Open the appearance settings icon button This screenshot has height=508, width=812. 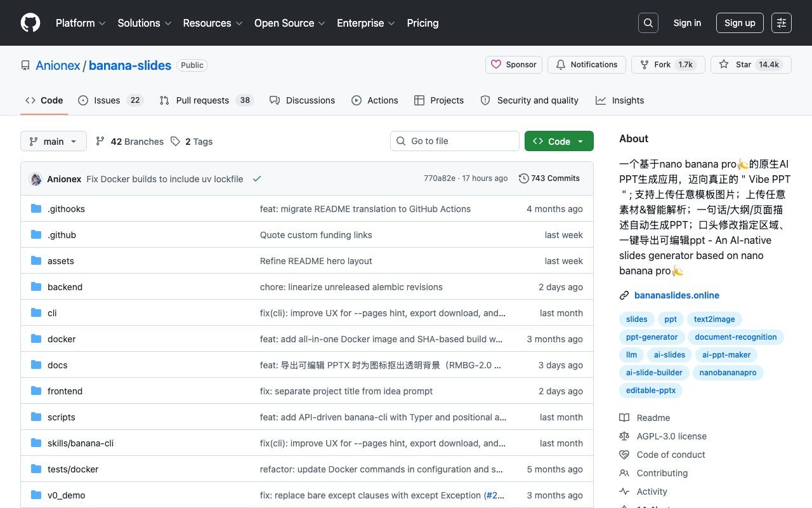click(782, 23)
